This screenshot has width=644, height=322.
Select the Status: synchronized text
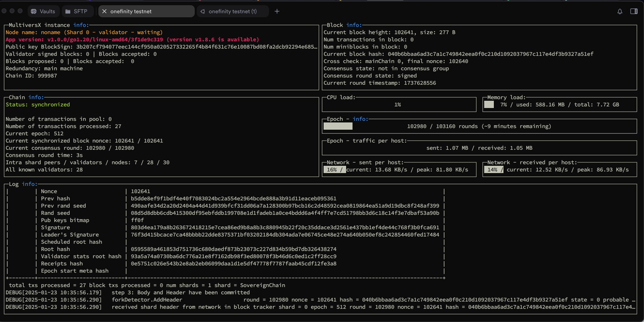(x=38, y=105)
